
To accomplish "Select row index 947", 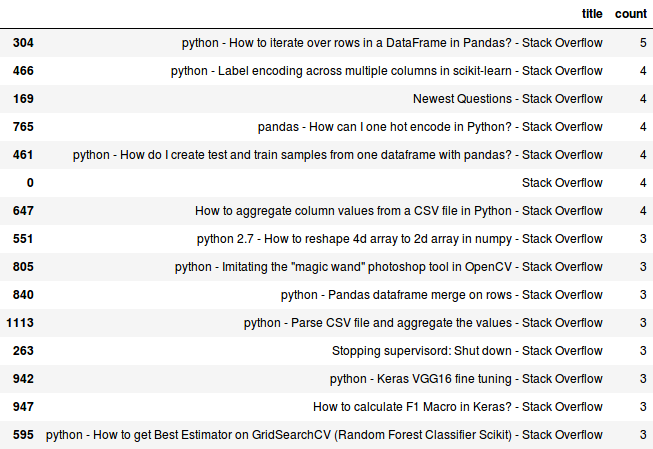I will (x=23, y=407).
